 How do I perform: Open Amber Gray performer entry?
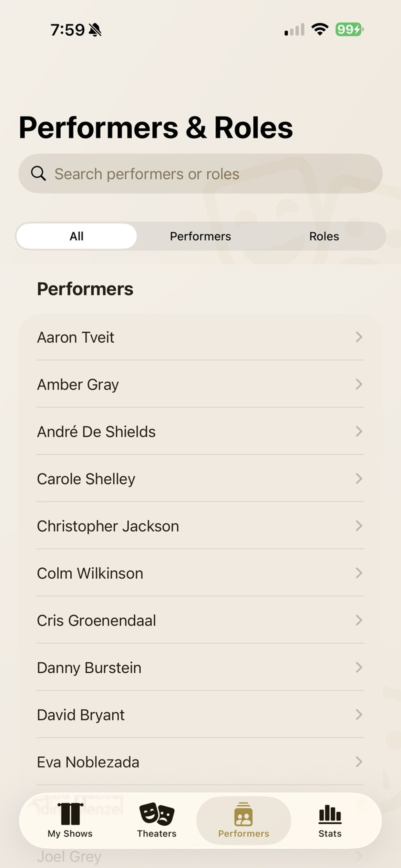(200, 384)
